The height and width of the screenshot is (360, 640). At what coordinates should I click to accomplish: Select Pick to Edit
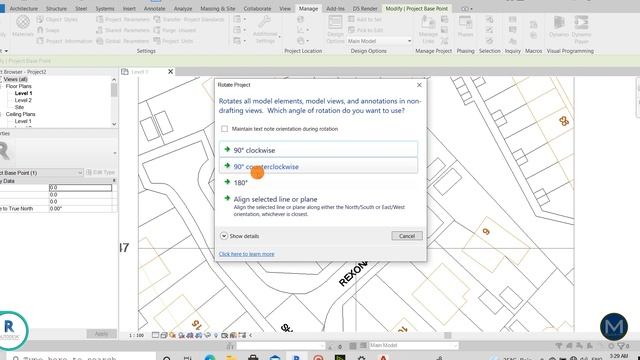click(x=365, y=30)
